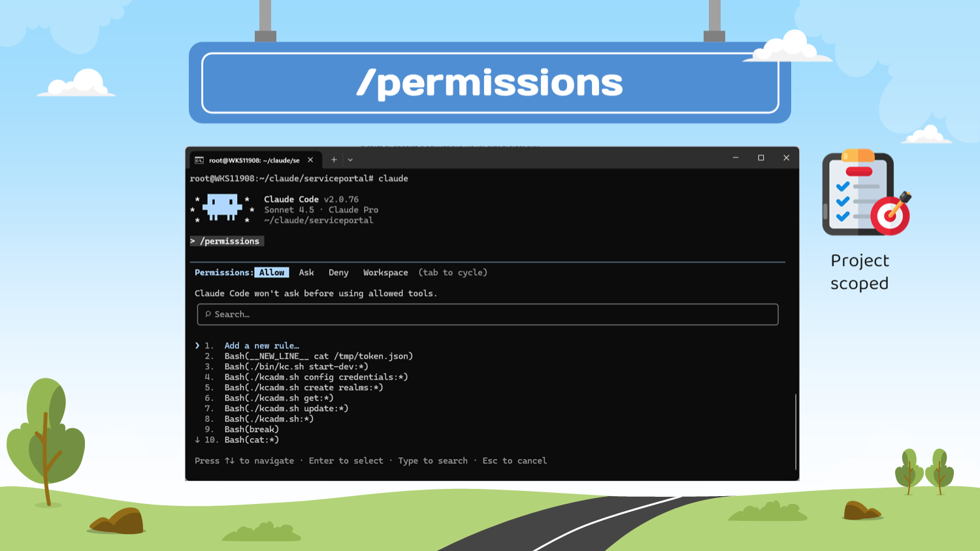The width and height of the screenshot is (980, 551).
Task: Minimize the terminal window
Action: point(736,158)
